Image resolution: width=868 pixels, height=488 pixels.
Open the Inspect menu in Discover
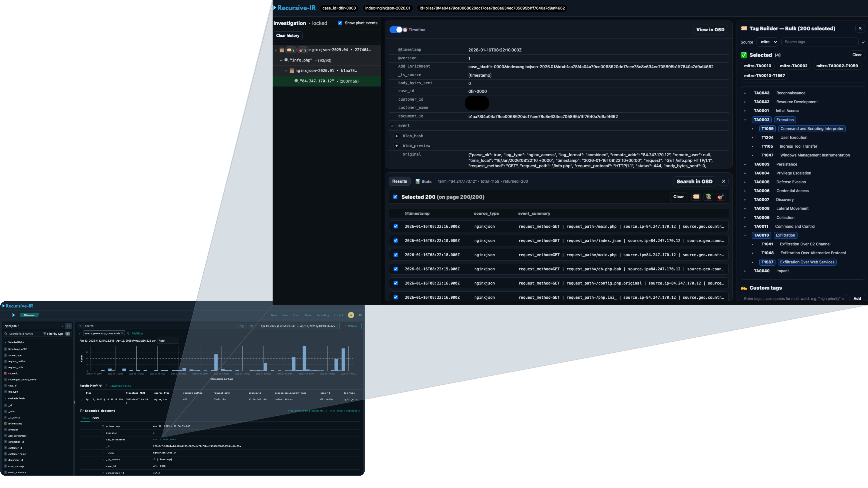[x=338, y=315]
